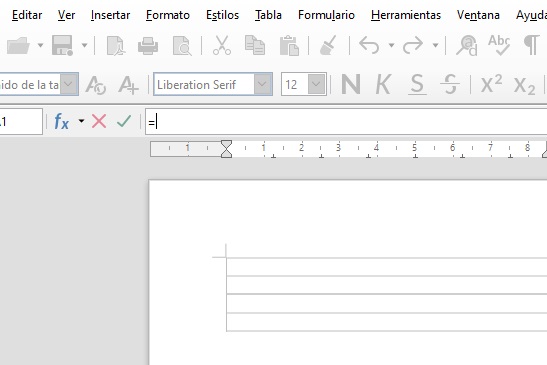This screenshot has height=365, width=547.
Task: Click the Print icon
Action: [x=148, y=45]
